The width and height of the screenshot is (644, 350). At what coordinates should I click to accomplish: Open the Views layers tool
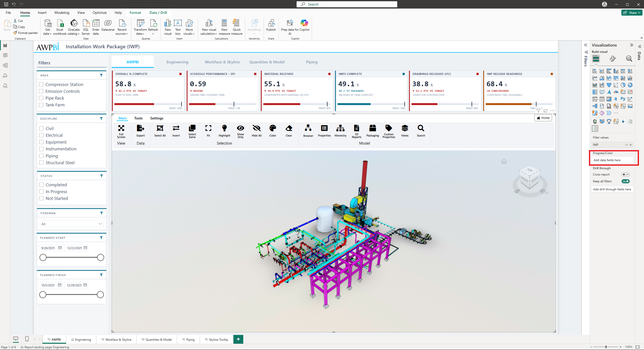[x=405, y=131]
